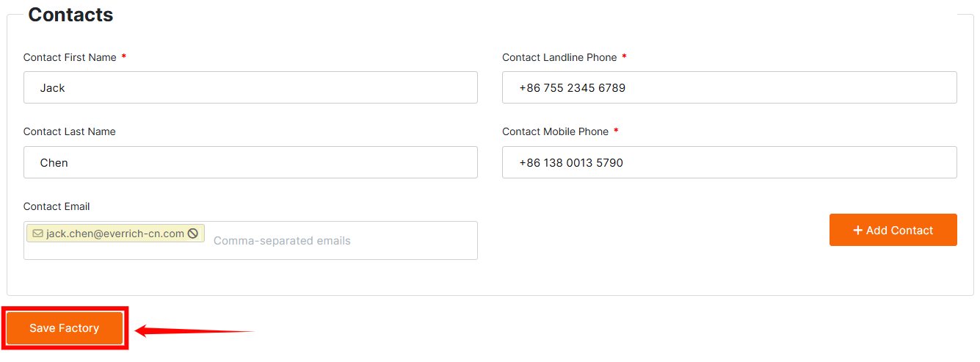
Task: Click the Contact Email label
Action: [57, 207]
